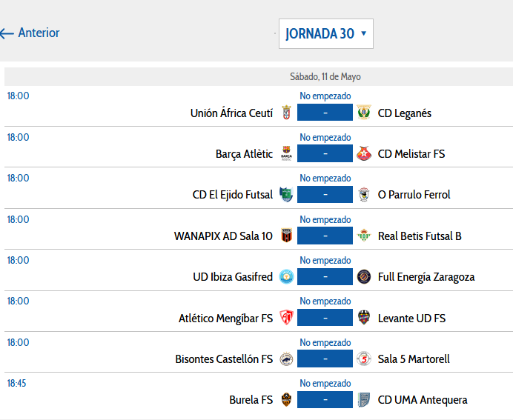Click the O Parrulo Ferrol match score box
513x420 pixels.
(325, 195)
